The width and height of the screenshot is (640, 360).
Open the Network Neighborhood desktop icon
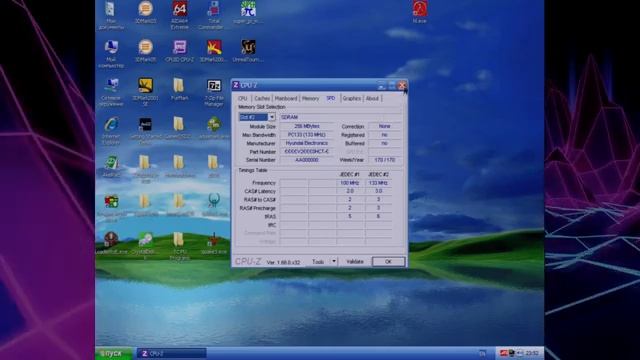point(111,92)
